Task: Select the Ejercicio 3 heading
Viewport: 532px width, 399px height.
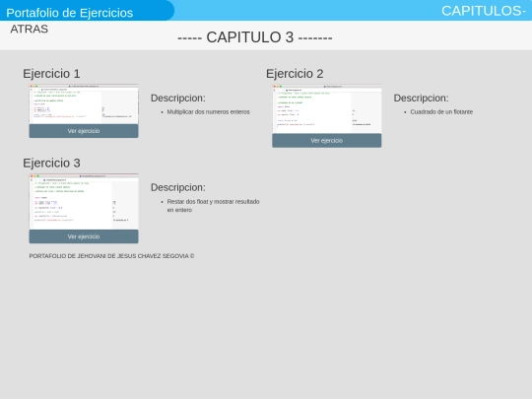Action: [x=51, y=163]
